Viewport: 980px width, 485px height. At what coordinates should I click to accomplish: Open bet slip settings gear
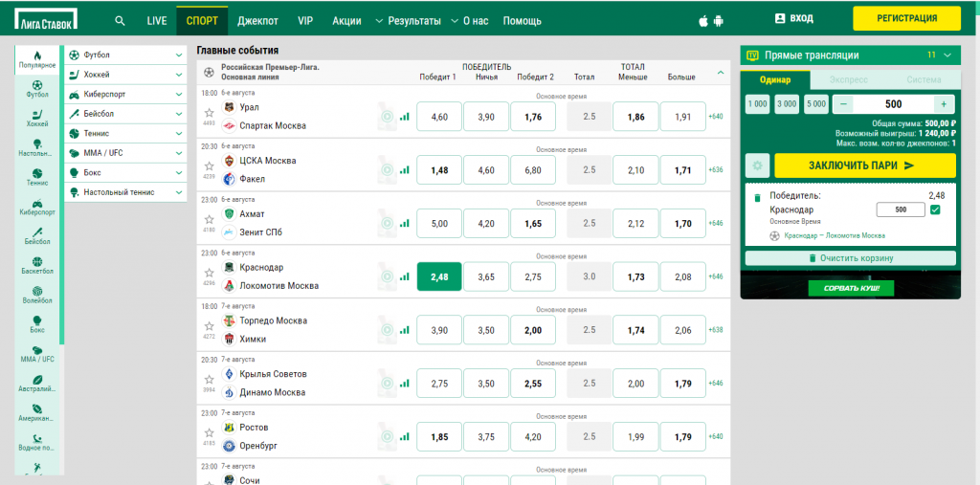756,165
